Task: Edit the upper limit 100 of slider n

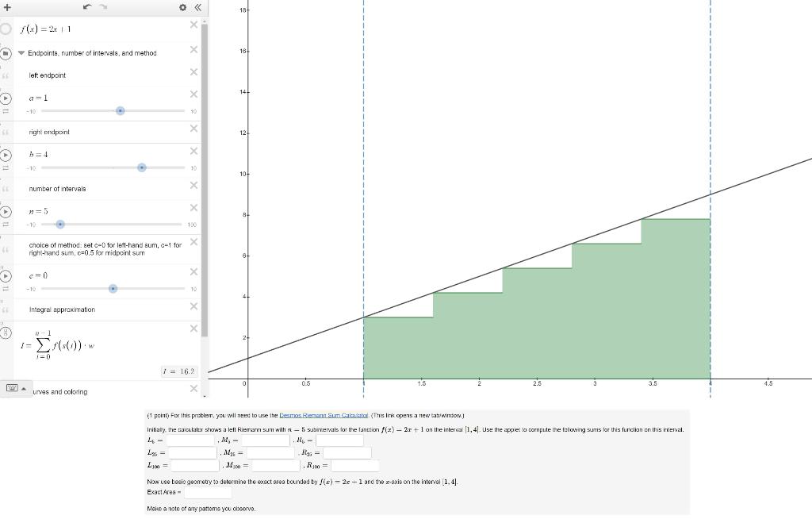Action: point(192,225)
